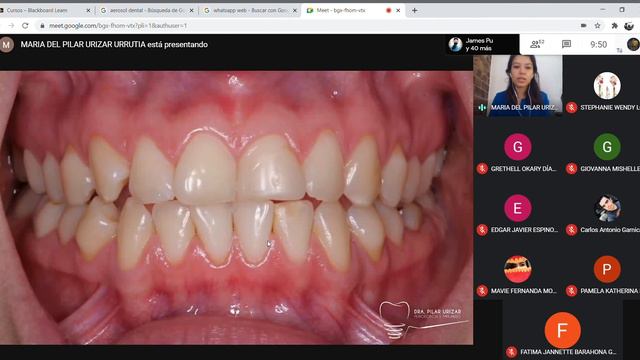Open the Chrome extensions puzzle icon
The width and height of the screenshot is (640, 360).
pos(614,25)
